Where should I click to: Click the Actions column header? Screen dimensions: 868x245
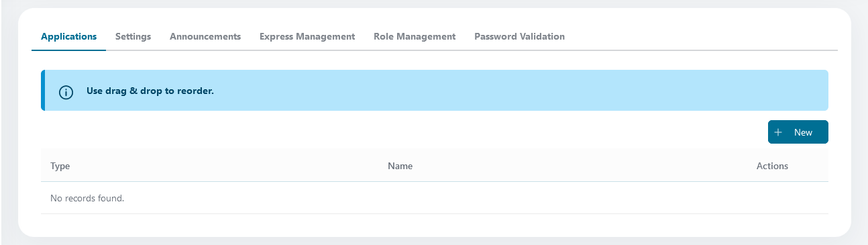tap(772, 166)
